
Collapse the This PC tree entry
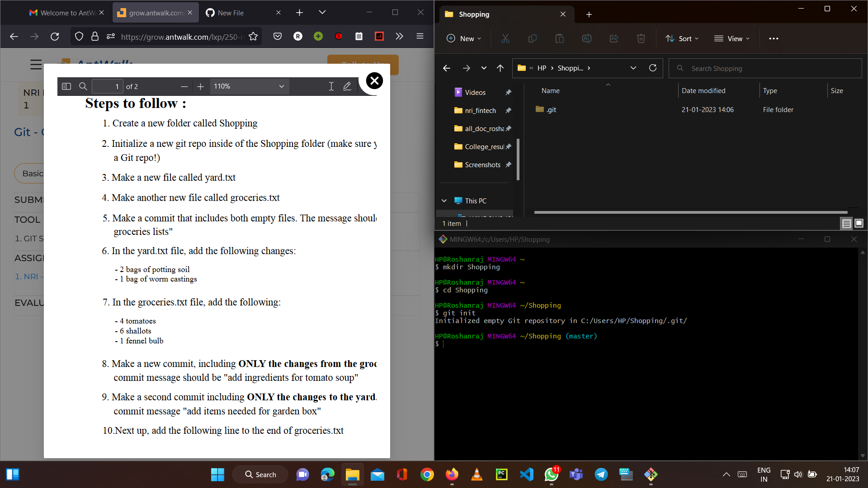[444, 201]
